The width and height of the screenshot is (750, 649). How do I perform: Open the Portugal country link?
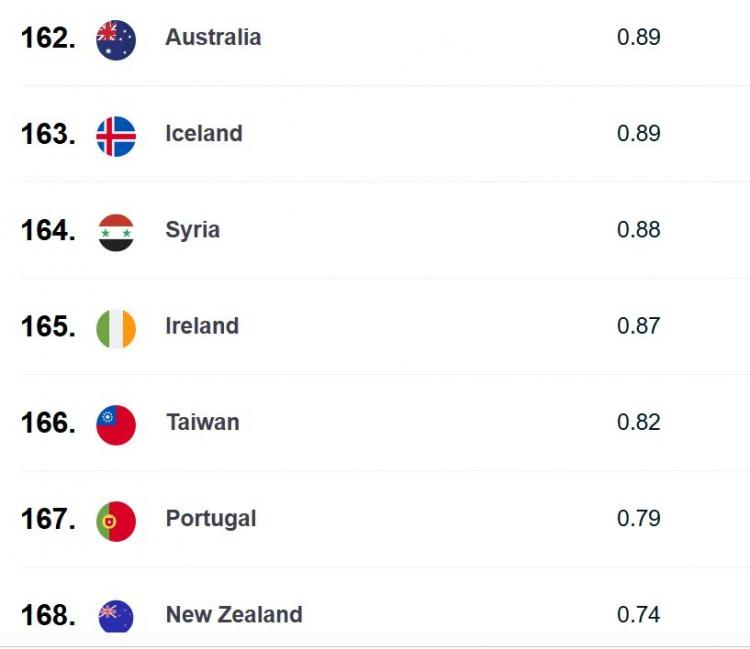pyautogui.click(x=211, y=519)
